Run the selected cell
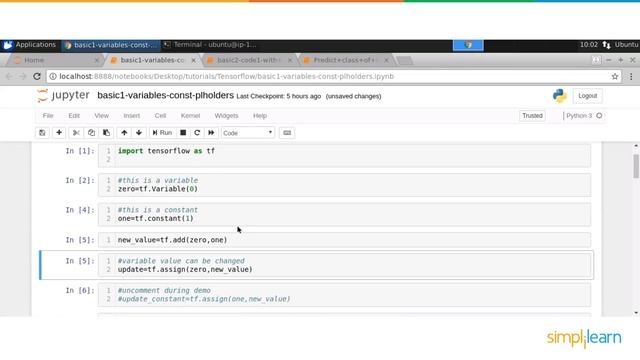 click(x=162, y=133)
